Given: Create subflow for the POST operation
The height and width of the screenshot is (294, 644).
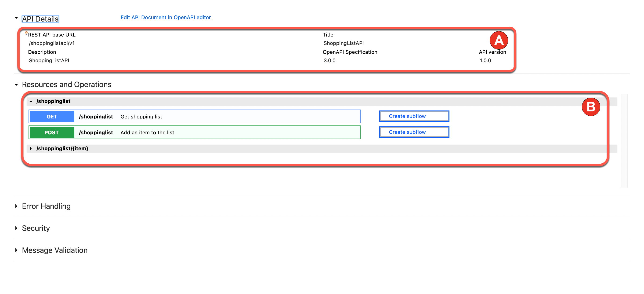Looking at the screenshot, I should (414, 132).
